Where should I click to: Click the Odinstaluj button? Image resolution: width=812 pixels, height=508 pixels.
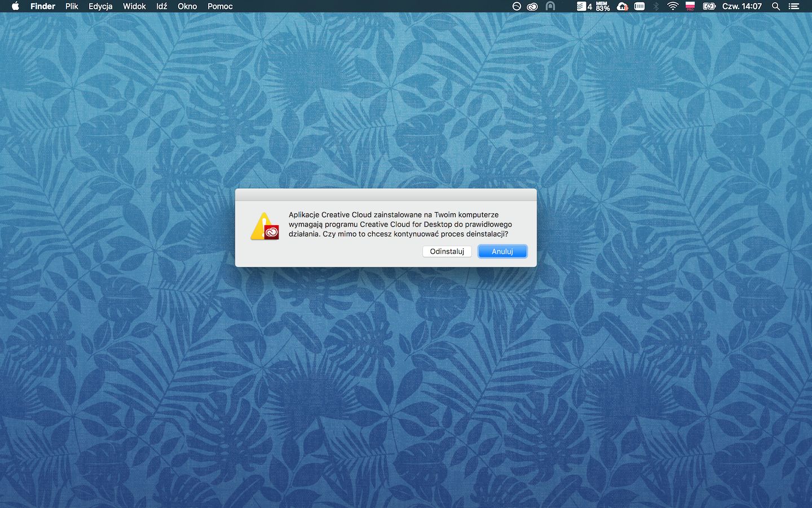click(447, 251)
